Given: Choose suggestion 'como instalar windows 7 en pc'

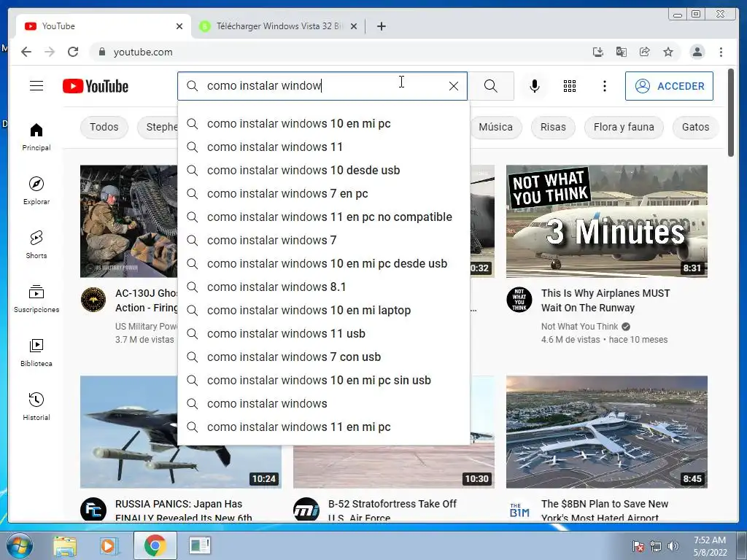Looking at the screenshot, I should pos(323,194).
